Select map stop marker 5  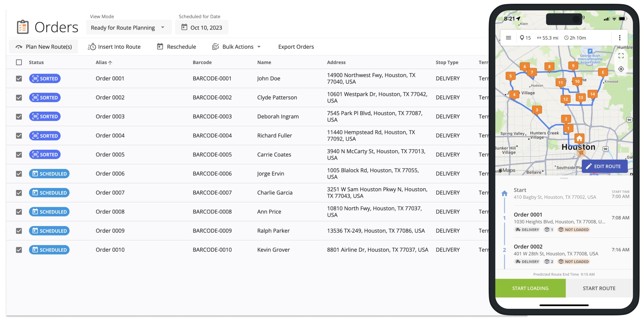(510, 76)
